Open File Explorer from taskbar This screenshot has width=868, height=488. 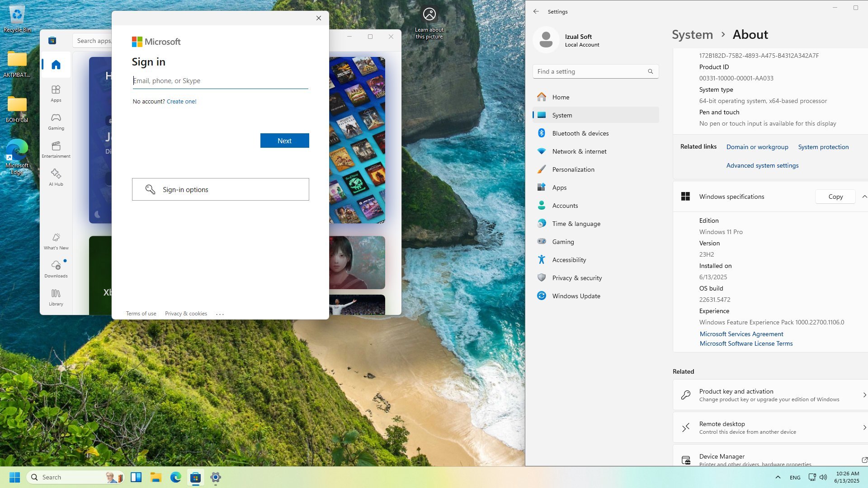pos(156,477)
